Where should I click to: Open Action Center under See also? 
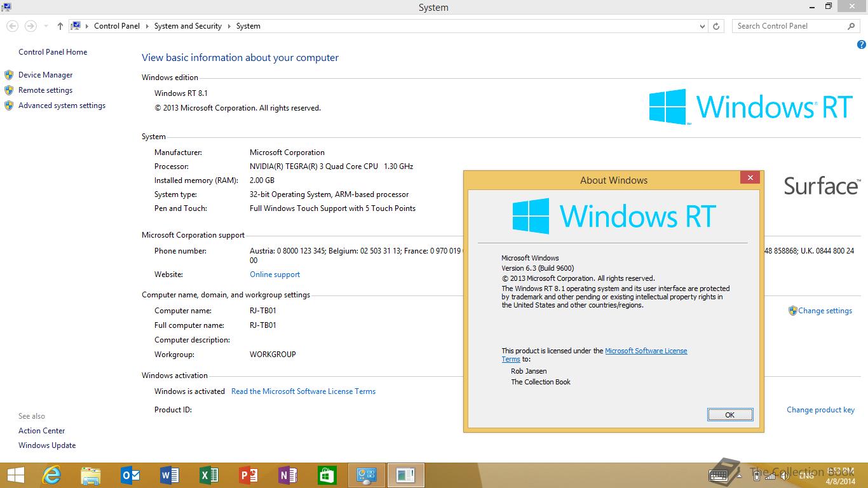pos(41,431)
